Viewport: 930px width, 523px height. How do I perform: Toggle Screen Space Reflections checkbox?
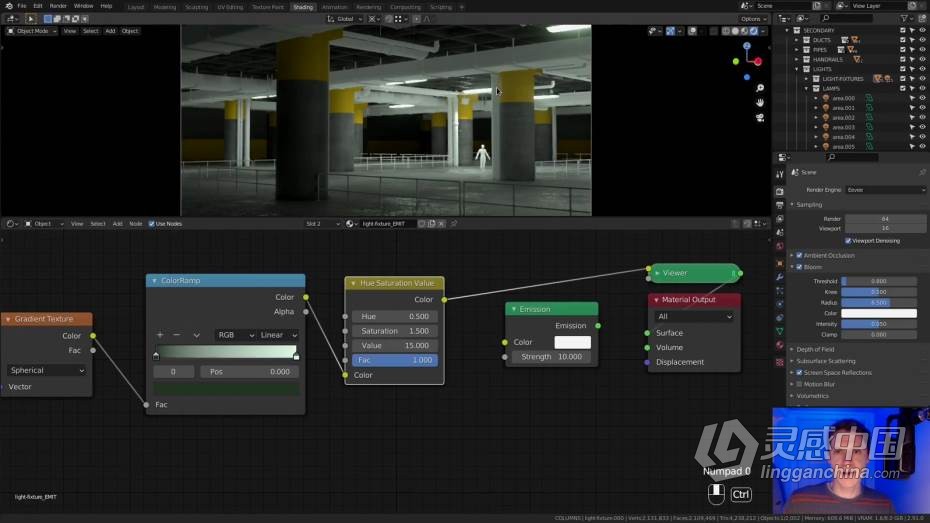[800, 373]
